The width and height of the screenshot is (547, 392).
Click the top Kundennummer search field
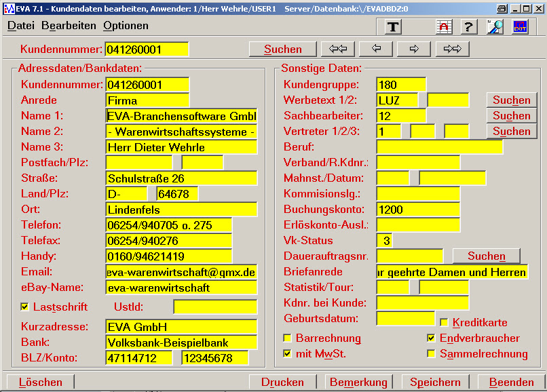point(147,50)
